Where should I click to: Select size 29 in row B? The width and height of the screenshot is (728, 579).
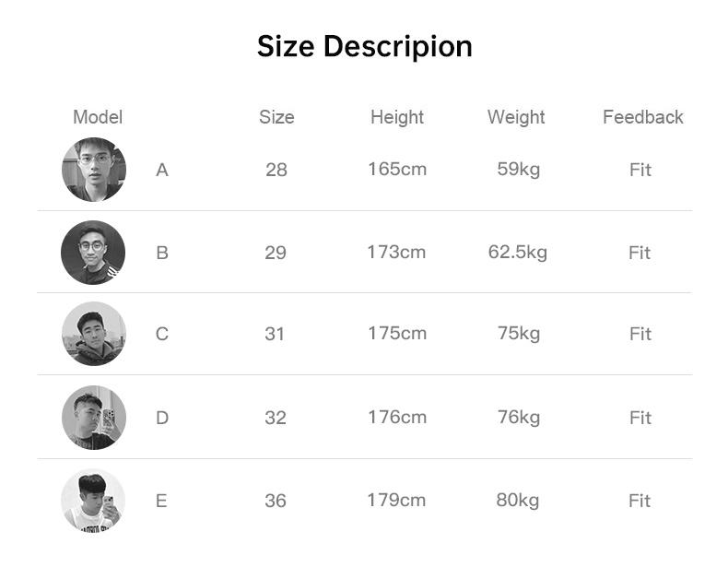tap(276, 253)
